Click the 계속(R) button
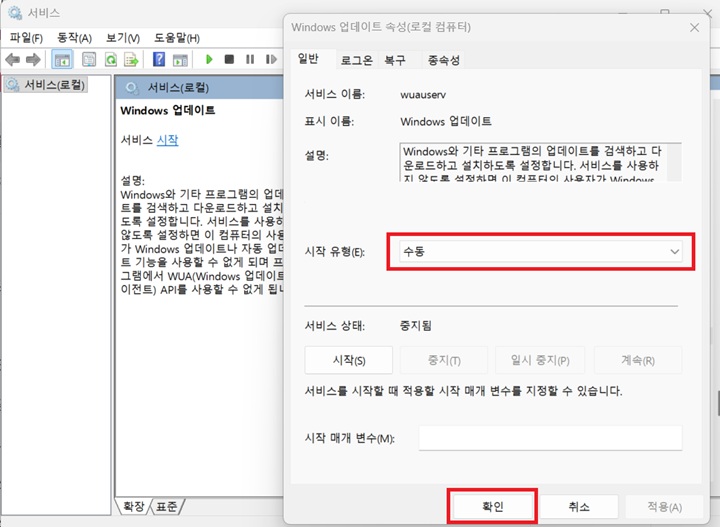 (x=638, y=360)
